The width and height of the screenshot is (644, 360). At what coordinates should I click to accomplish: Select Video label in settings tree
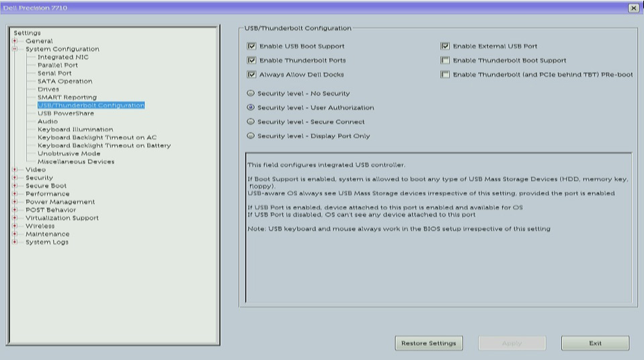[x=36, y=170]
